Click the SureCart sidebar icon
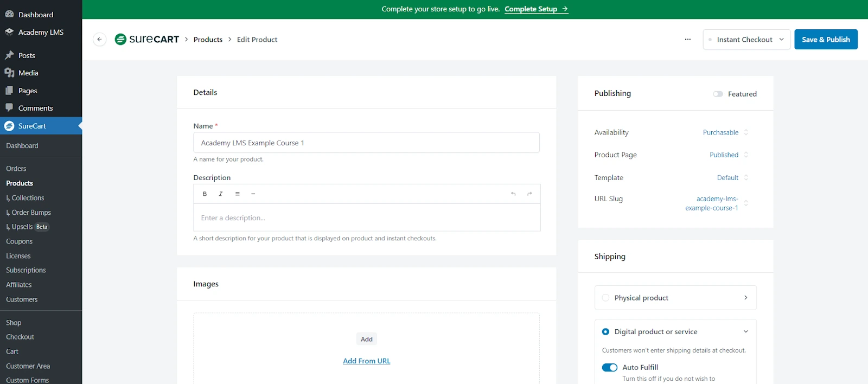Screen dimensions: 868x384 [9, 126]
